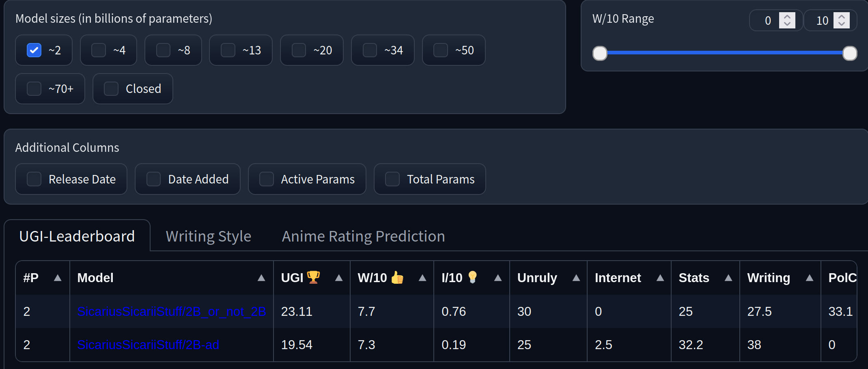
Task: Sort by the I/10 column arrow
Action: pyautogui.click(x=498, y=278)
